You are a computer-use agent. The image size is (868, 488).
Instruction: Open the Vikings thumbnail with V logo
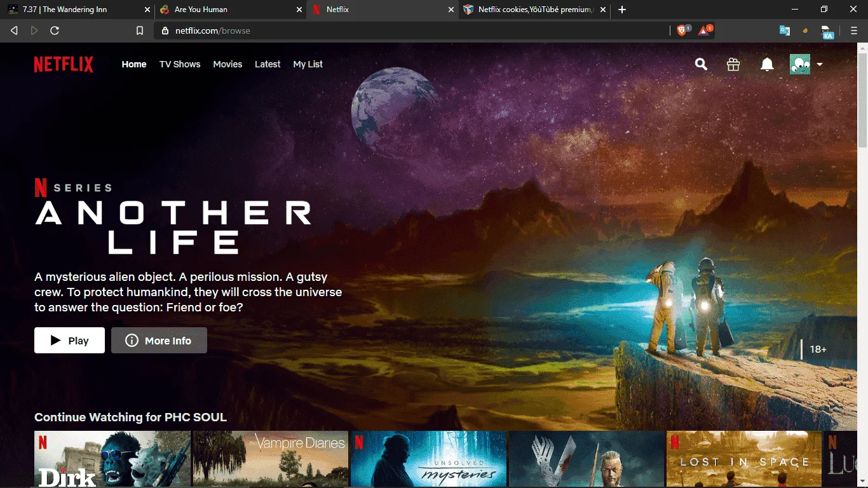[587, 459]
